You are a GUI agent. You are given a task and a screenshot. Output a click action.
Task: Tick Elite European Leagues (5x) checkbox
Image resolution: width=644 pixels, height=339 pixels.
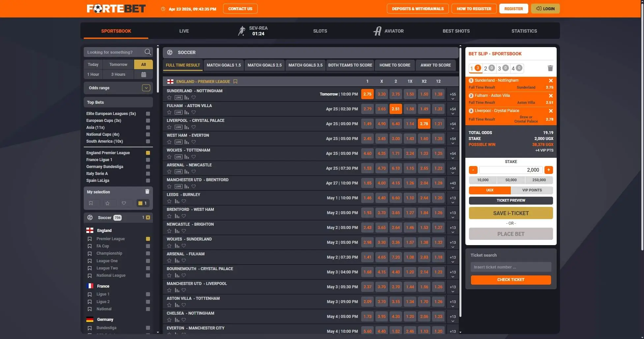click(x=148, y=114)
